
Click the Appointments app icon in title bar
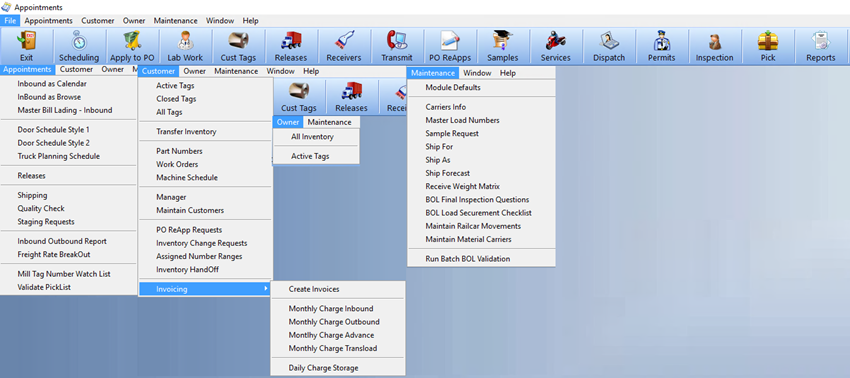click(6, 7)
